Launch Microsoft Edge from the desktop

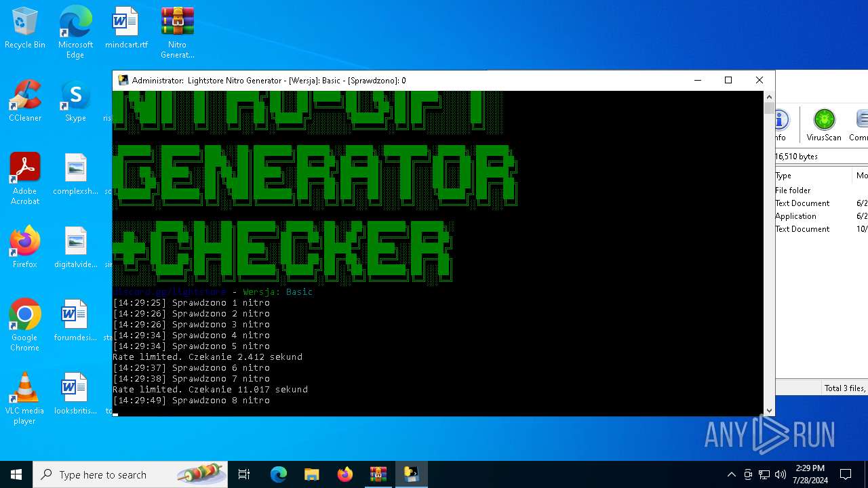(x=75, y=31)
